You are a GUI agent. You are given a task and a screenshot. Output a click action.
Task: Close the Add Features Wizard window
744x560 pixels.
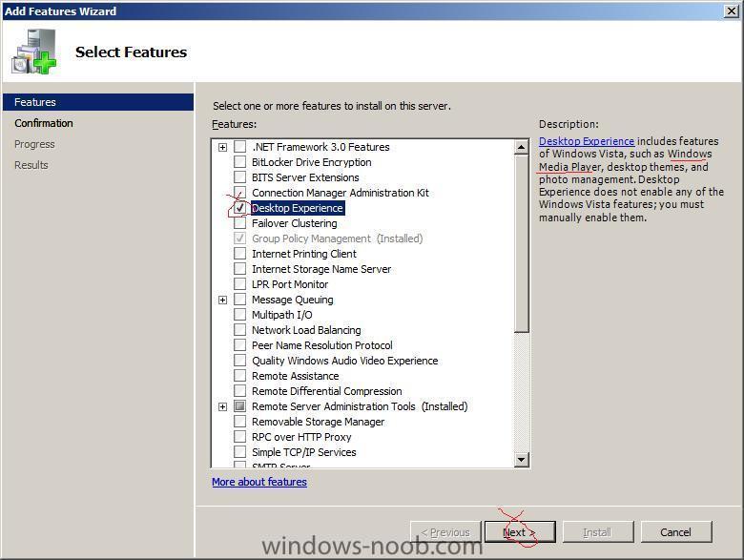click(x=732, y=10)
